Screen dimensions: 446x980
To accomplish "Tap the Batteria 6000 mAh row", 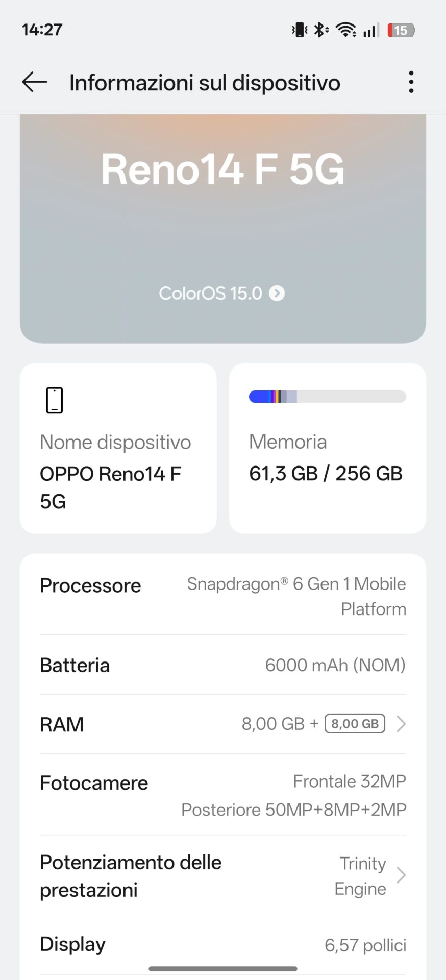I will 223,665.
